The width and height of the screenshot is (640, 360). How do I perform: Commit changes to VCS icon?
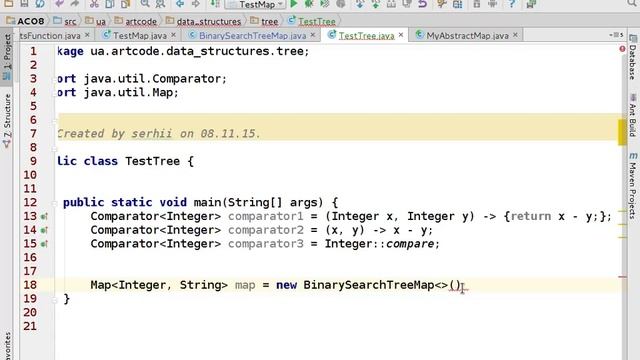click(x=376, y=4)
